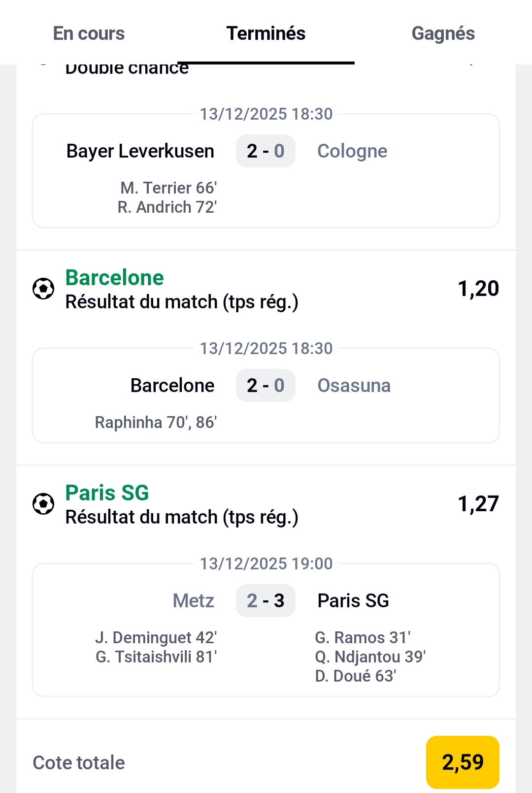532x793 pixels.
Task: Select the Cologne team name
Action: click(x=352, y=151)
